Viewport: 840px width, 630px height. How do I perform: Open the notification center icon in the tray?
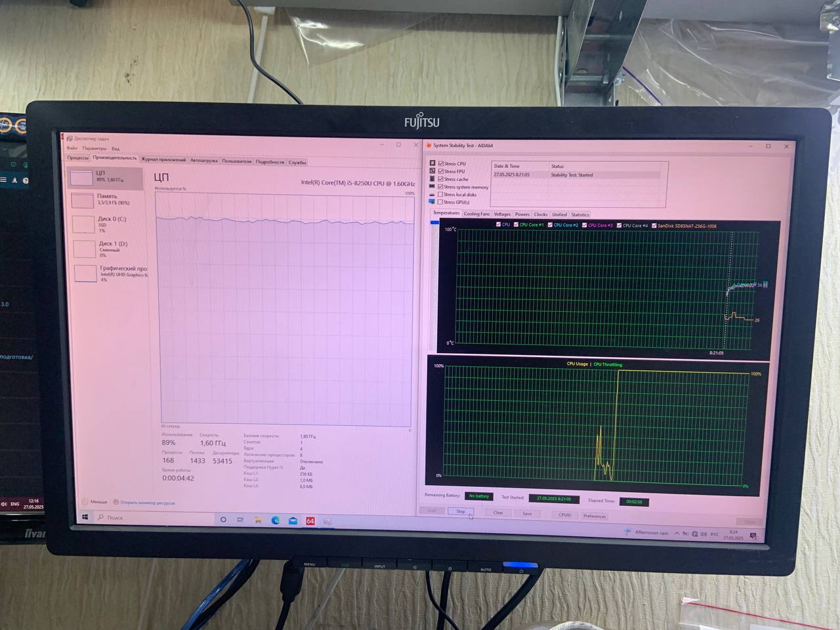tap(753, 536)
